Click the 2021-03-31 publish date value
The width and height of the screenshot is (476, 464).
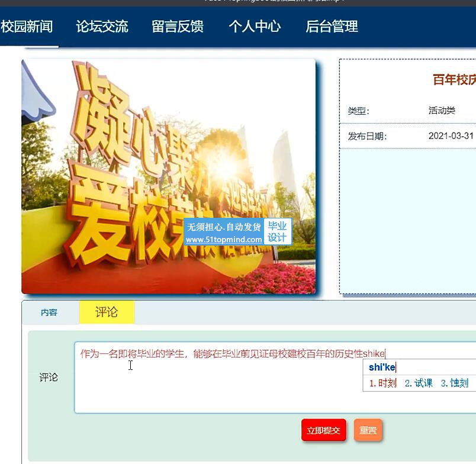pos(451,136)
